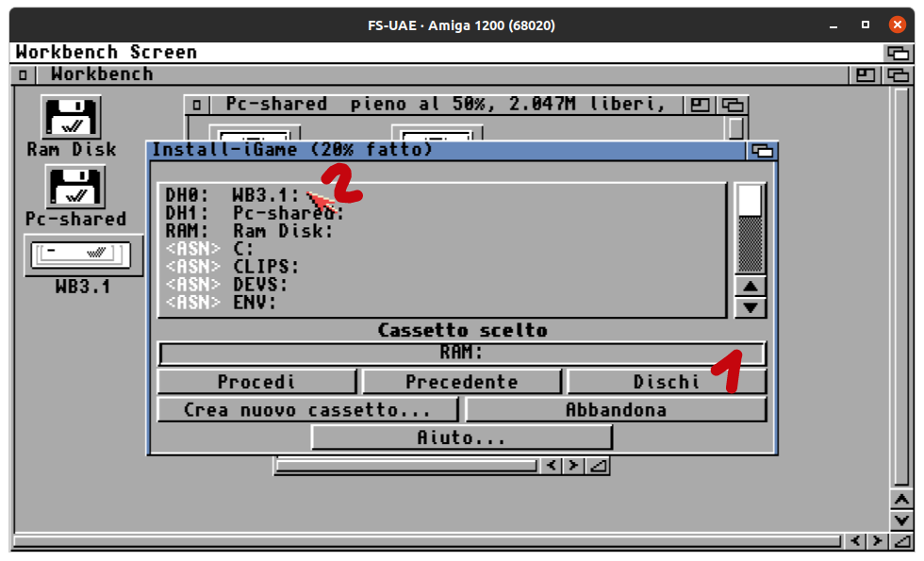Click the Install-iGame window depth gadget
This screenshot has height=561, width=924.
pyautogui.click(x=762, y=151)
